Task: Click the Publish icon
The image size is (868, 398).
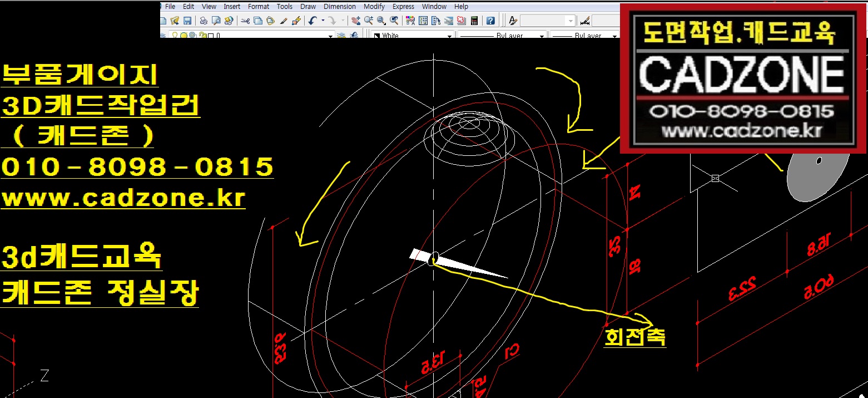Action: click(229, 21)
